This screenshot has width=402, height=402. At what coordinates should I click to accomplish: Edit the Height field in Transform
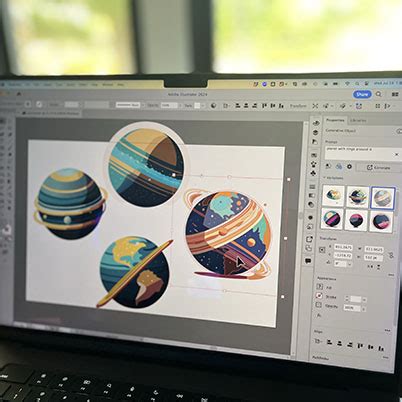(x=373, y=258)
